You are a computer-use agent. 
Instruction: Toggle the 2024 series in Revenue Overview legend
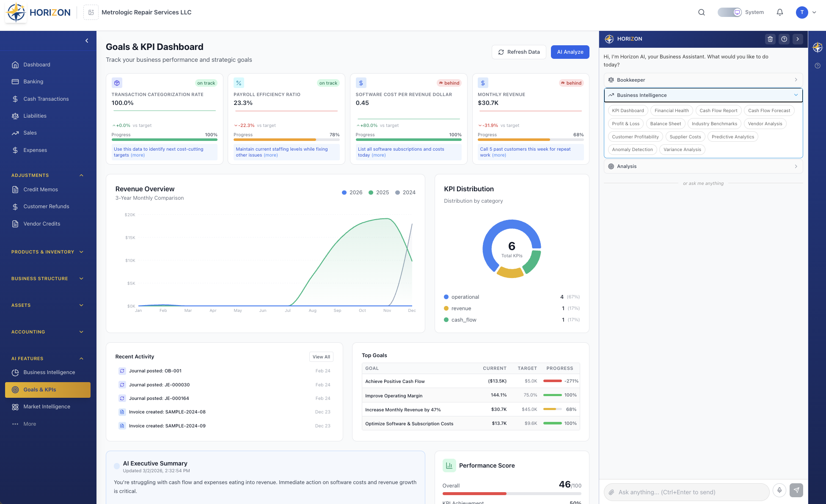[405, 192]
